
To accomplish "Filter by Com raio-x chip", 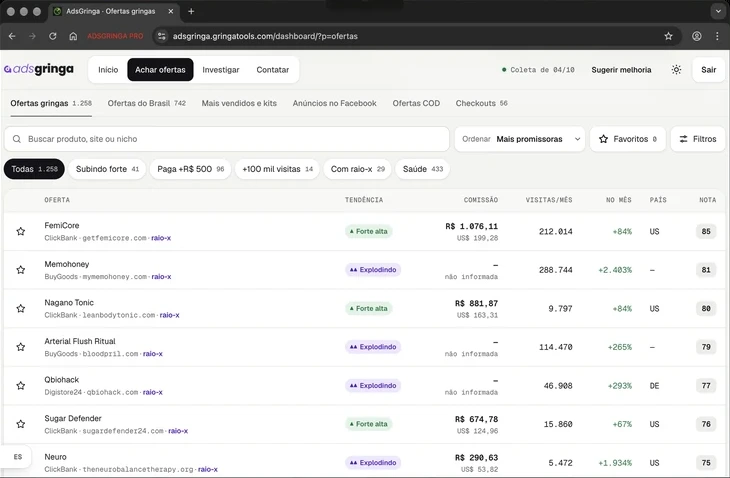I will pyautogui.click(x=358, y=169).
